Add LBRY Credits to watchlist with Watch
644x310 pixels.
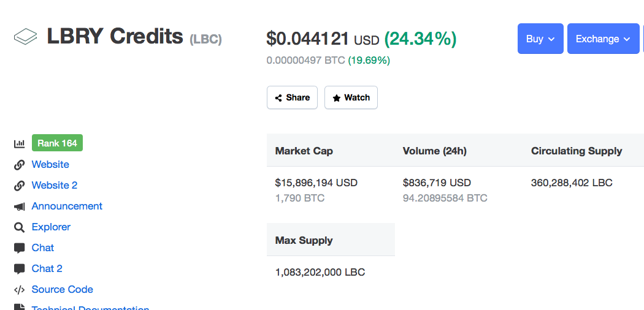[x=351, y=97]
